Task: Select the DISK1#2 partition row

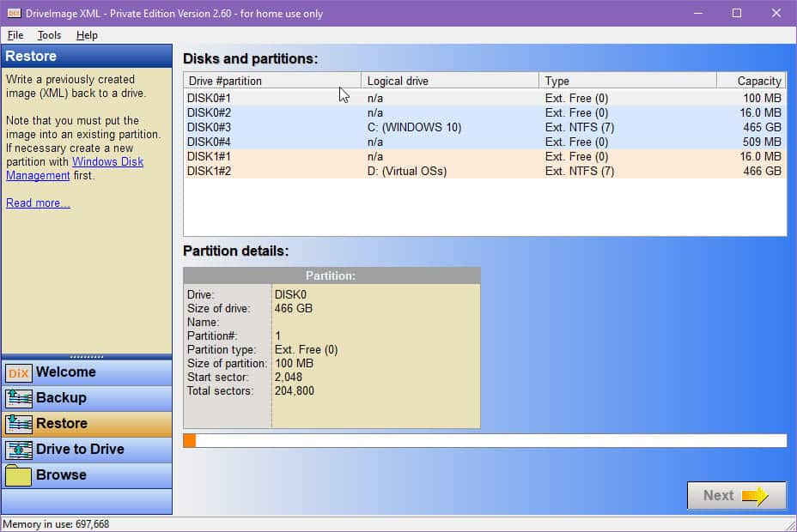Action: (484, 171)
